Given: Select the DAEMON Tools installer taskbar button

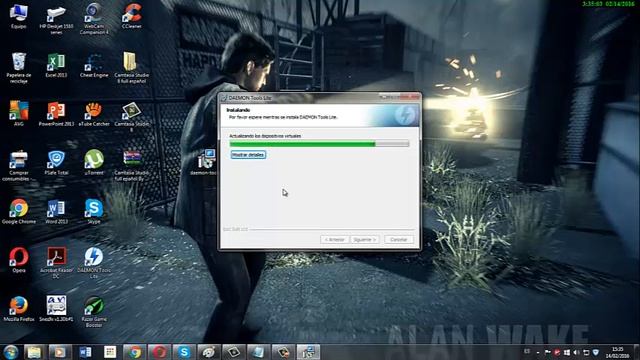Looking at the screenshot, I should [308, 352].
